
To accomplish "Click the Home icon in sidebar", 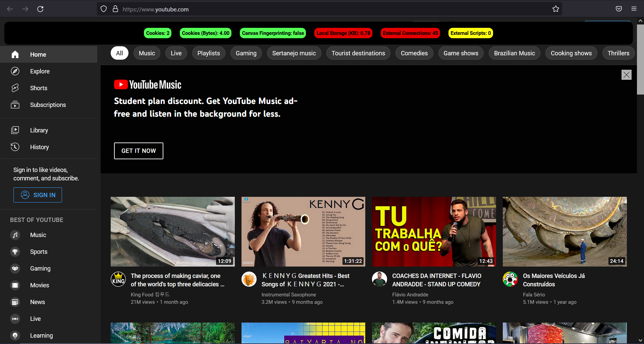I will tap(15, 54).
